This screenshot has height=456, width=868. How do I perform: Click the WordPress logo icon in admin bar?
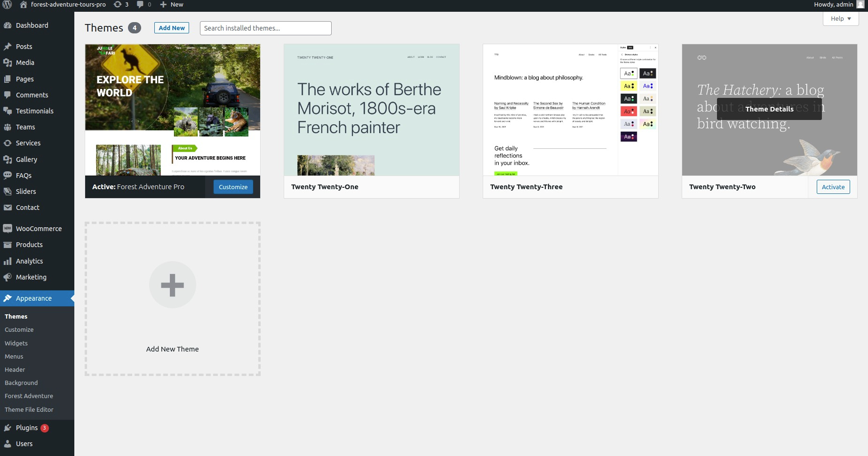coord(7,5)
